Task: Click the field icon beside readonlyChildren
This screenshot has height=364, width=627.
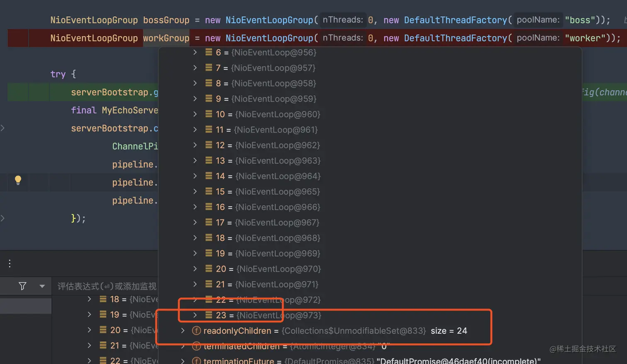Action: point(197,331)
